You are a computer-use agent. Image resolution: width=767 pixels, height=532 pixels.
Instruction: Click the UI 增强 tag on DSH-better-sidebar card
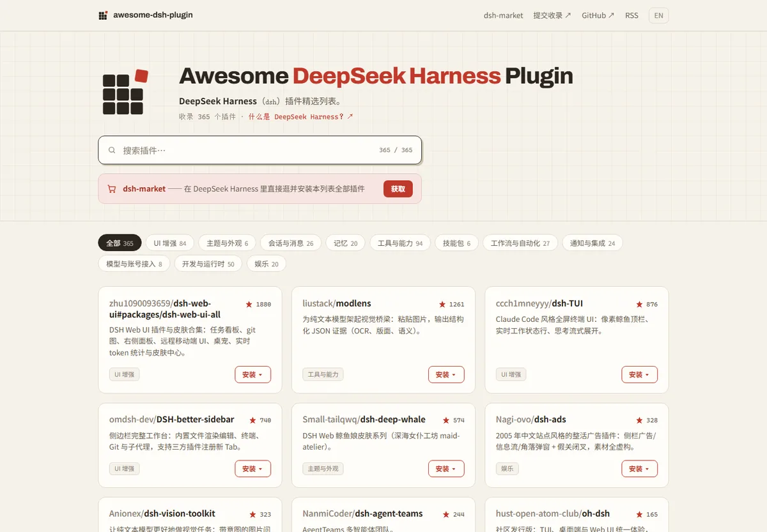click(125, 469)
